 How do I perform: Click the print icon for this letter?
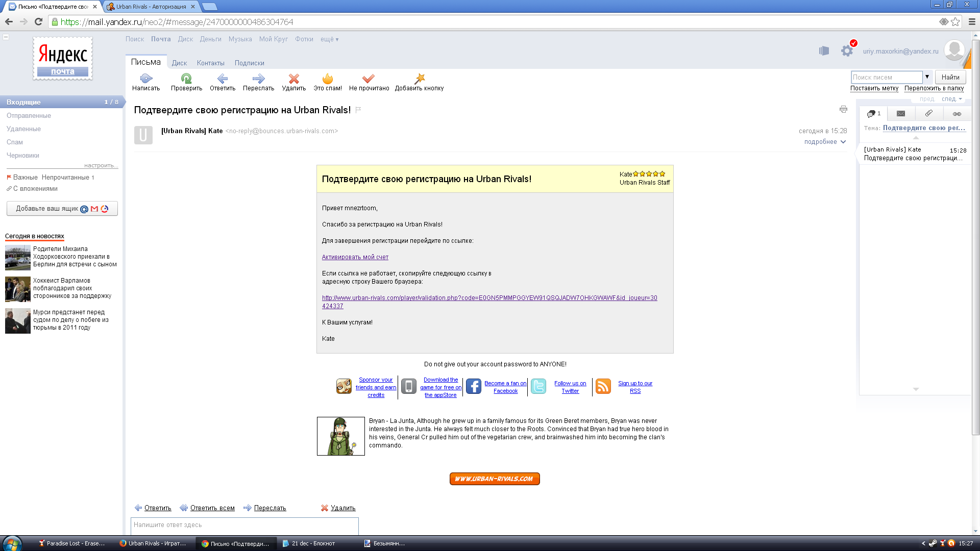point(843,109)
